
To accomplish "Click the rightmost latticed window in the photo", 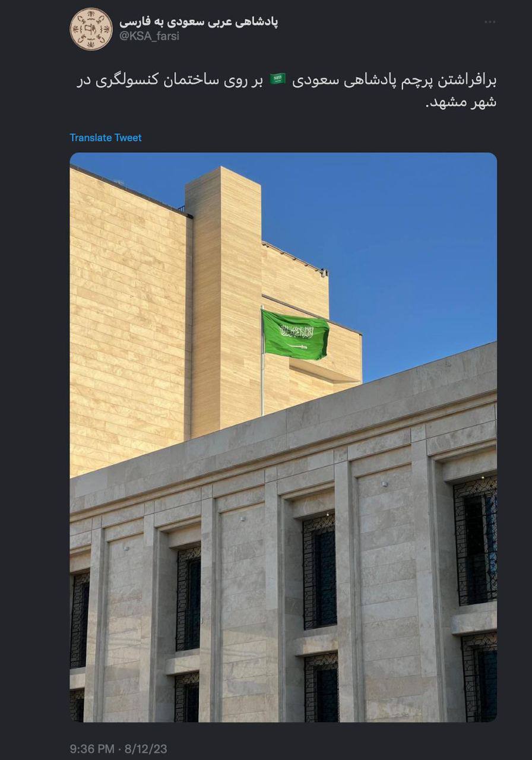I will pos(476,541).
